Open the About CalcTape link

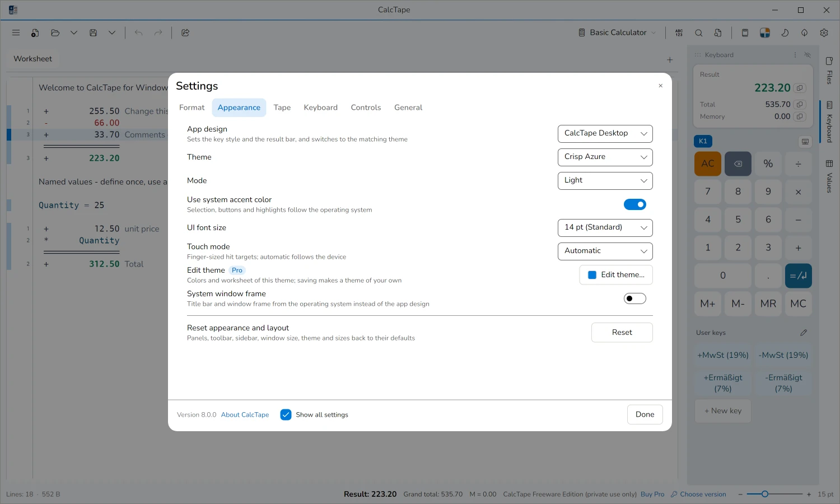click(245, 415)
